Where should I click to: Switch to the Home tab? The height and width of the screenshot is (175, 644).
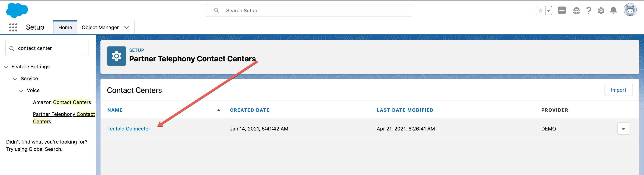(x=65, y=27)
